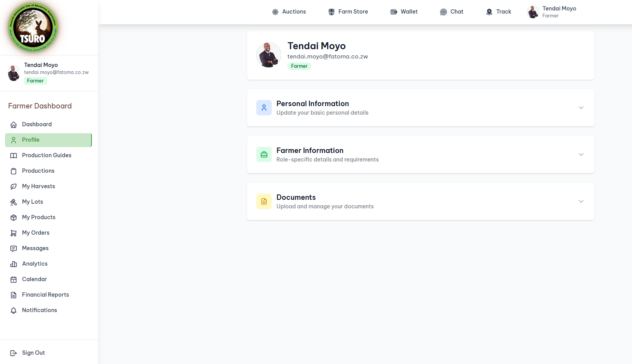Image resolution: width=632 pixels, height=364 pixels.
Task: Click the Farm Store icon in top navigation
Action: [331, 12]
